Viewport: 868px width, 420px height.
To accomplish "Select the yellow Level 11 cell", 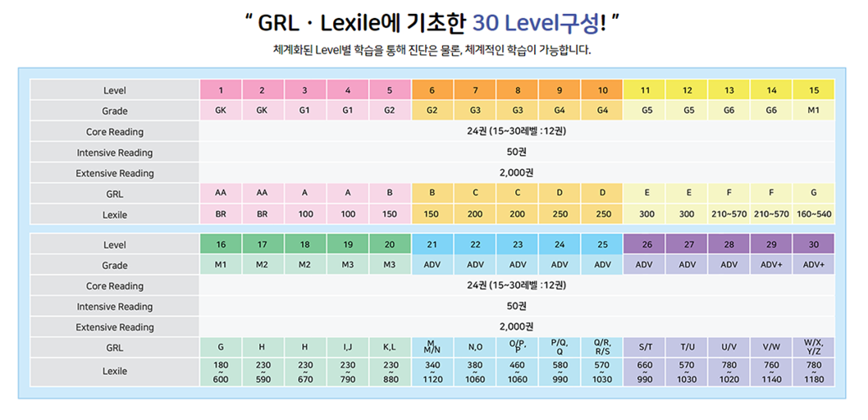I will (645, 89).
